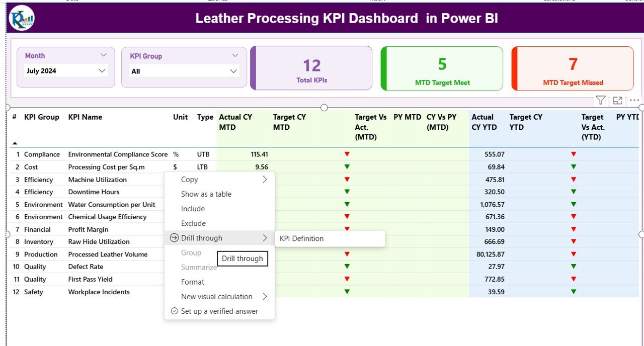Click the MTD Target Missed card
644x346 pixels.
tap(572, 68)
